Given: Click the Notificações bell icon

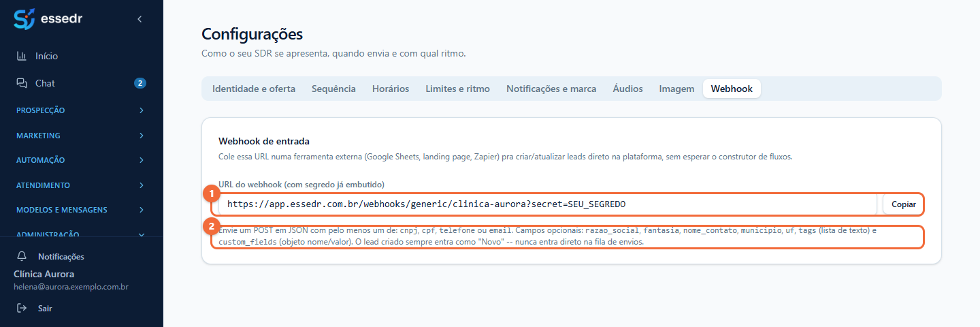Looking at the screenshot, I should (22, 256).
